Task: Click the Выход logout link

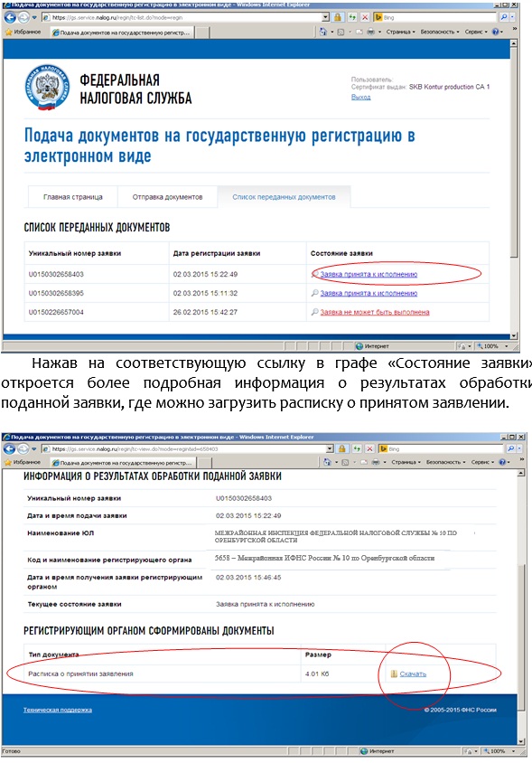Action: (360, 97)
